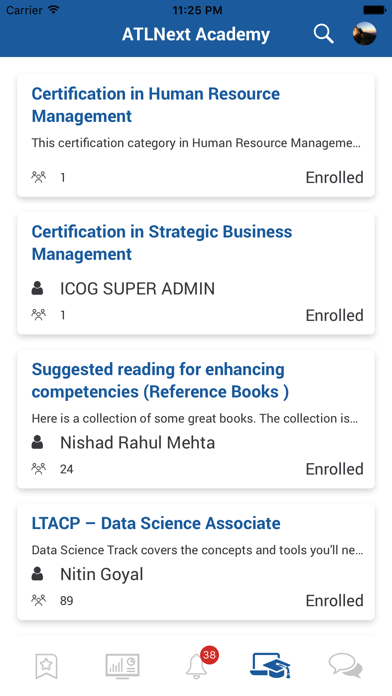Tap the participants icon showing 89

pos(39,601)
